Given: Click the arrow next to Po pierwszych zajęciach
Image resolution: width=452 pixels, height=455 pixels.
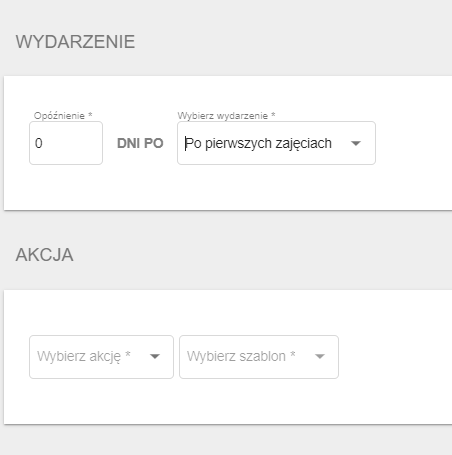Looking at the screenshot, I should [x=356, y=143].
